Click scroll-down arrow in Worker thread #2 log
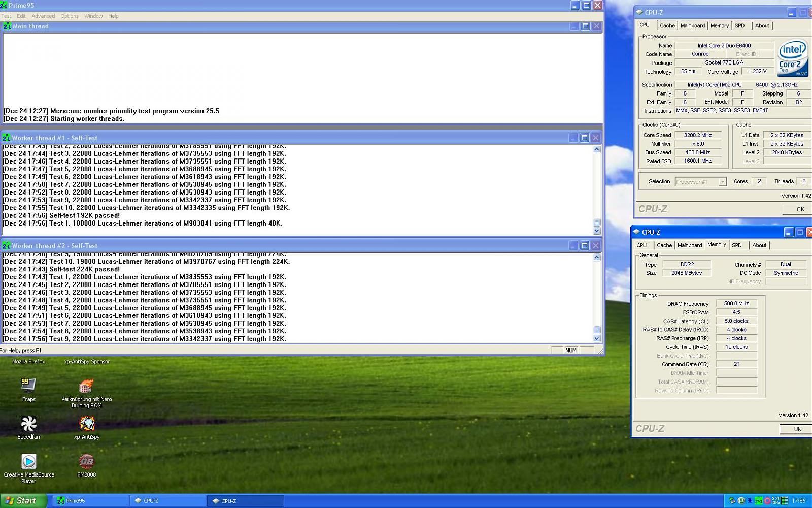 (597, 338)
